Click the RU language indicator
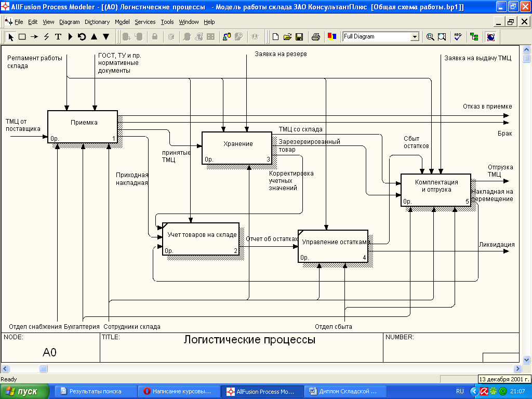The height and width of the screenshot is (399, 532). 460,391
